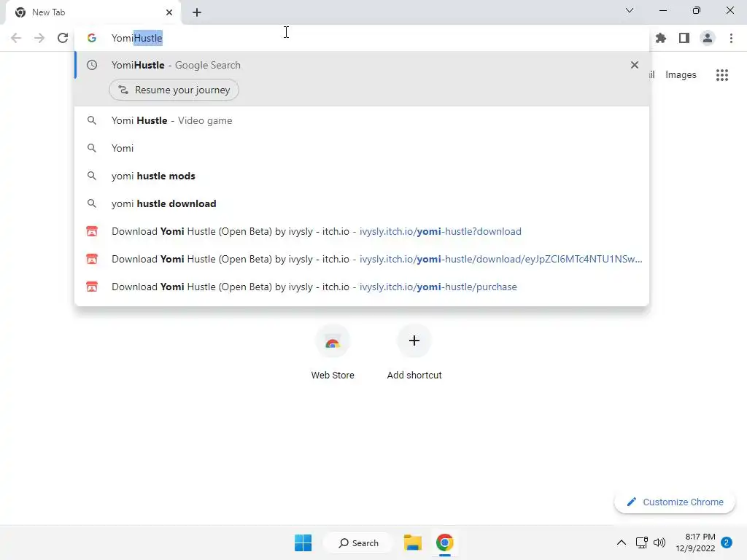Open itch.io yomi-hustle?download result
747x560 pixels.
coord(362,231)
